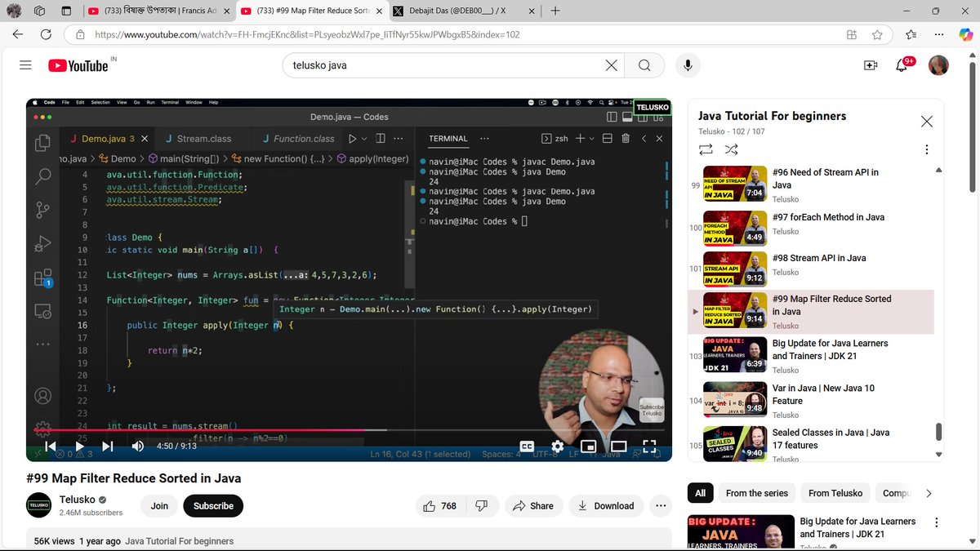Select the #99 Map Filter Reduce Sorted playlist item
Screen dimensions: 980x551
810,312
